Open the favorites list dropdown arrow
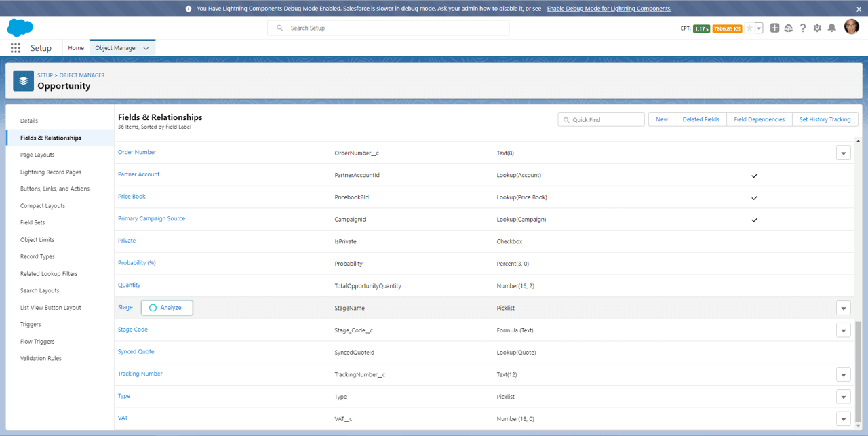The width and height of the screenshot is (868, 436). [759, 28]
